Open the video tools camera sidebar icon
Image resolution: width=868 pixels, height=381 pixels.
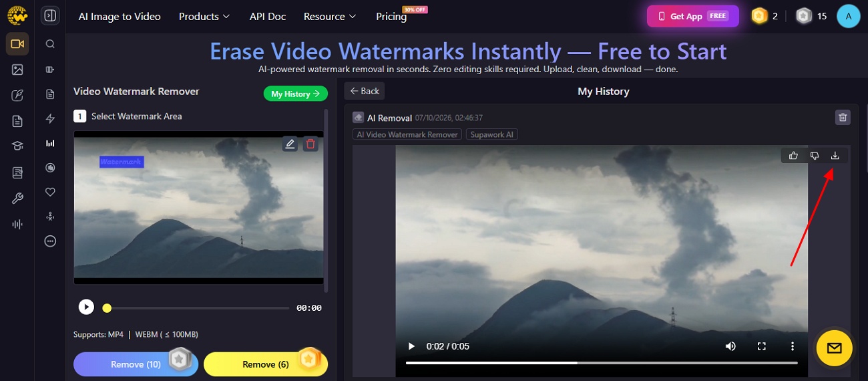[17, 44]
